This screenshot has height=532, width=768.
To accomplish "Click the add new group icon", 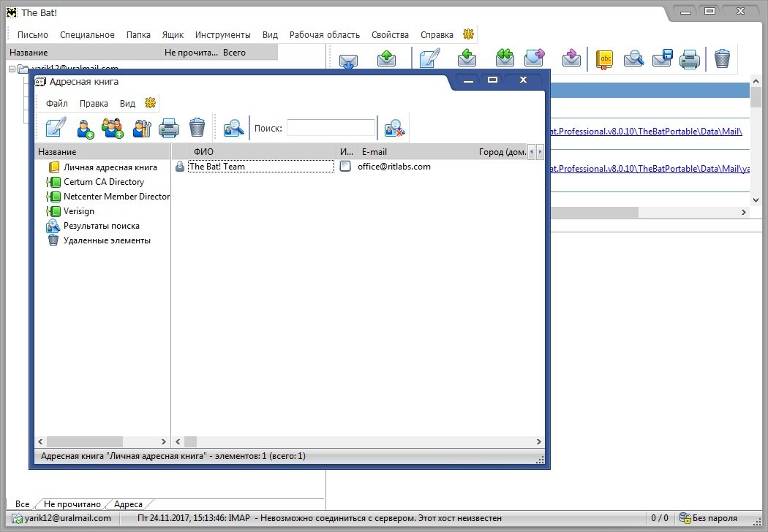I will tap(113, 129).
